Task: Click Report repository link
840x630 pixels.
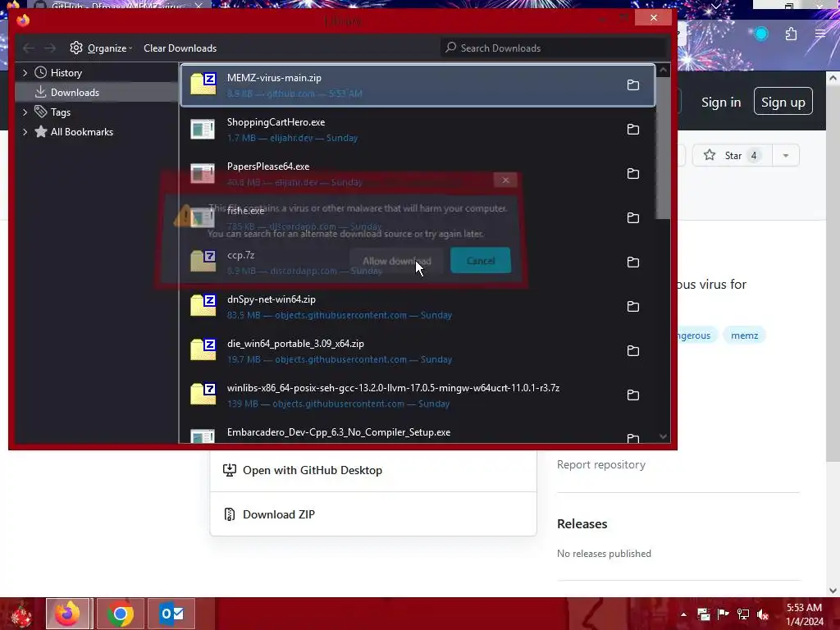Action: 601,464
